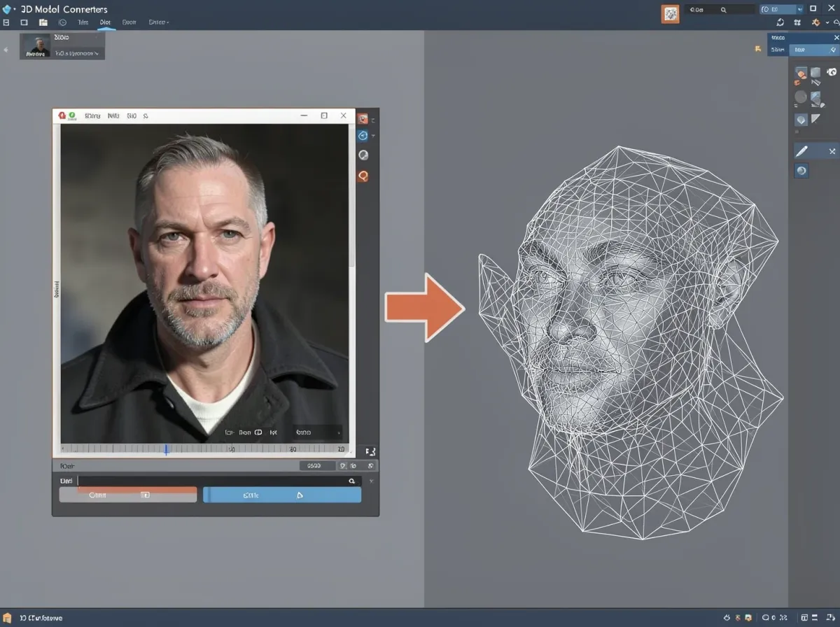This screenshot has width=840, height=627.
Task: Click the red icon beside photo window top
Action: tap(363, 119)
